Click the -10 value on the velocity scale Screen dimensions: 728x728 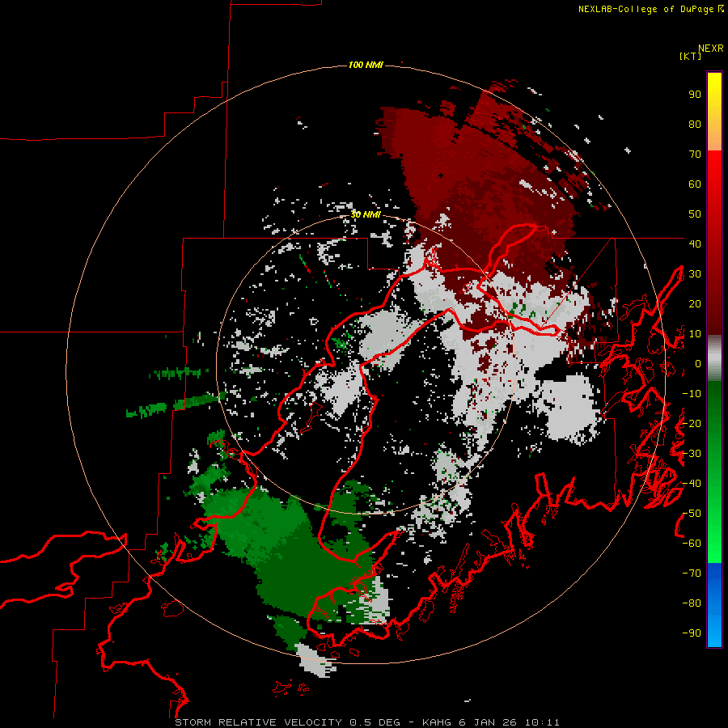pyautogui.click(x=692, y=394)
